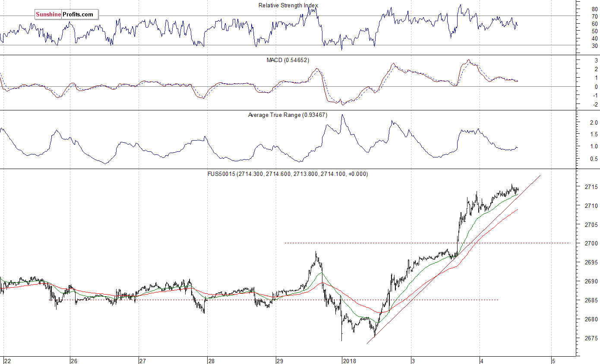
Task: Click the 50 label on RSI axis
Action: 595,31
